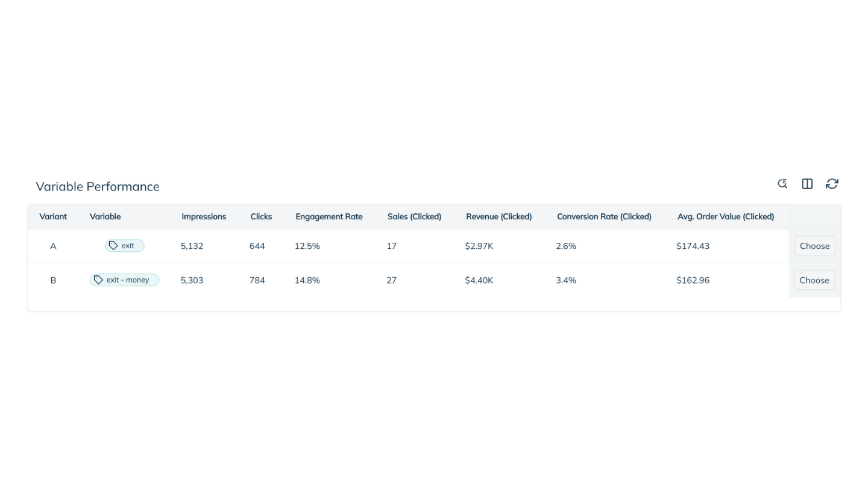Click the Sales (Clicked) column header
This screenshot has height=488, width=868.
click(414, 216)
